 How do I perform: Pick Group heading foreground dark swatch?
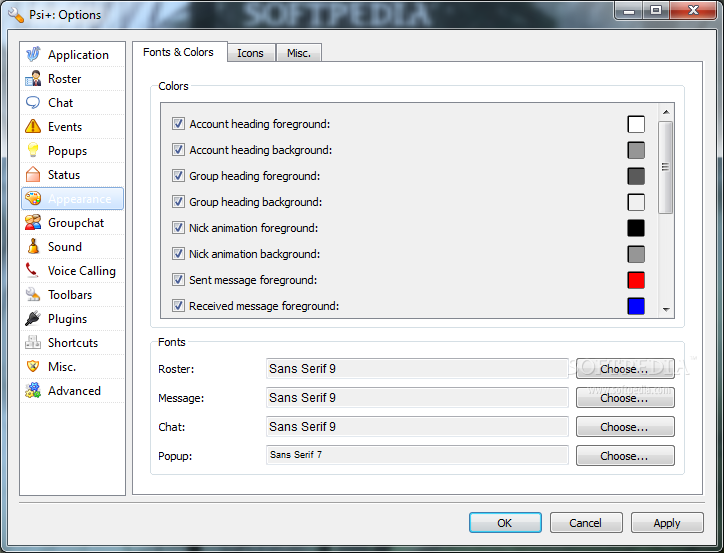point(636,176)
